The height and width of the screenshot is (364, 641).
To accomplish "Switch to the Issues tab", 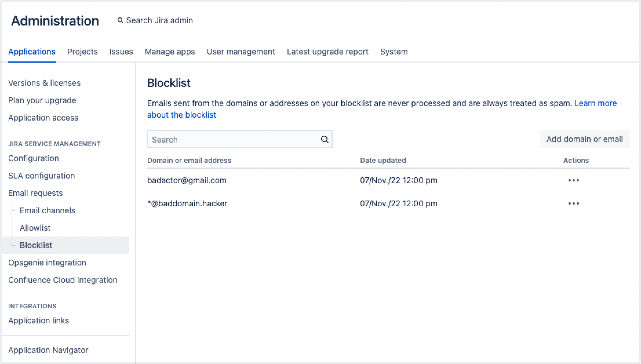I will click(121, 52).
